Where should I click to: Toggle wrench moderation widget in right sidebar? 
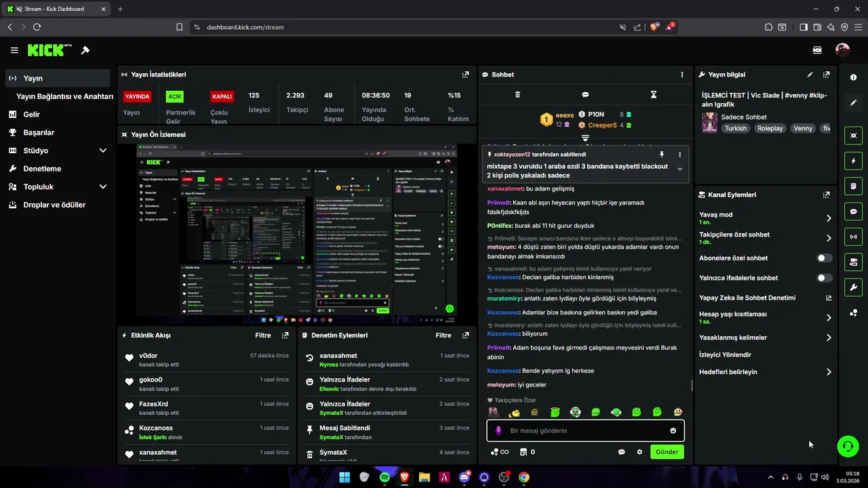point(854,287)
